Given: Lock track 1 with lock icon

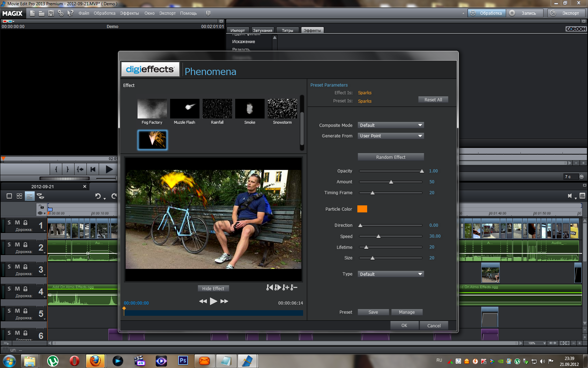Looking at the screenshot, I should [25, 223].
